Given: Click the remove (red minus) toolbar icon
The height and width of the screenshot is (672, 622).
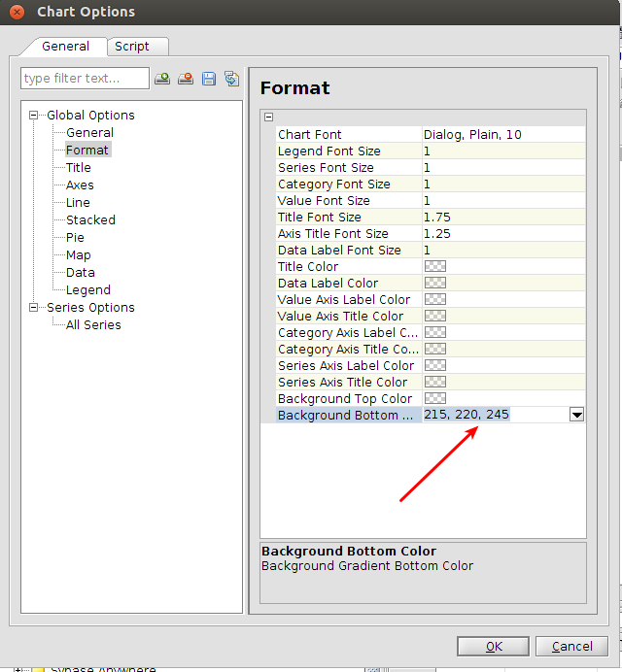Looking at the screenshot, I should coord(186,79).
